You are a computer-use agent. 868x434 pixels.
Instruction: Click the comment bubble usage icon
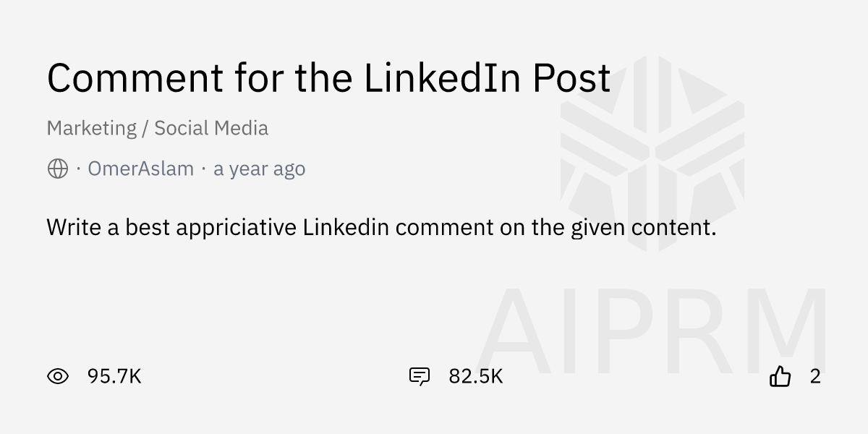[420, 376]
